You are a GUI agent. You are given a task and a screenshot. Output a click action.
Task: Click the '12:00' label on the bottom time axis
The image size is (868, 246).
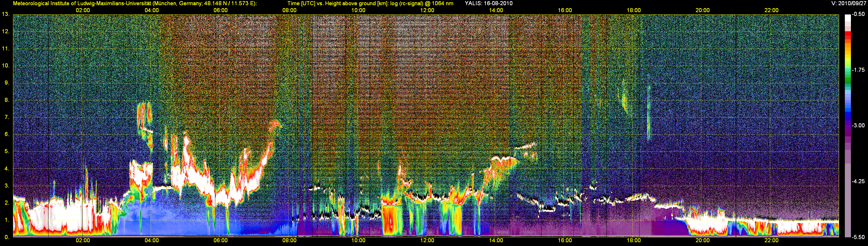(x=427, y=240)
